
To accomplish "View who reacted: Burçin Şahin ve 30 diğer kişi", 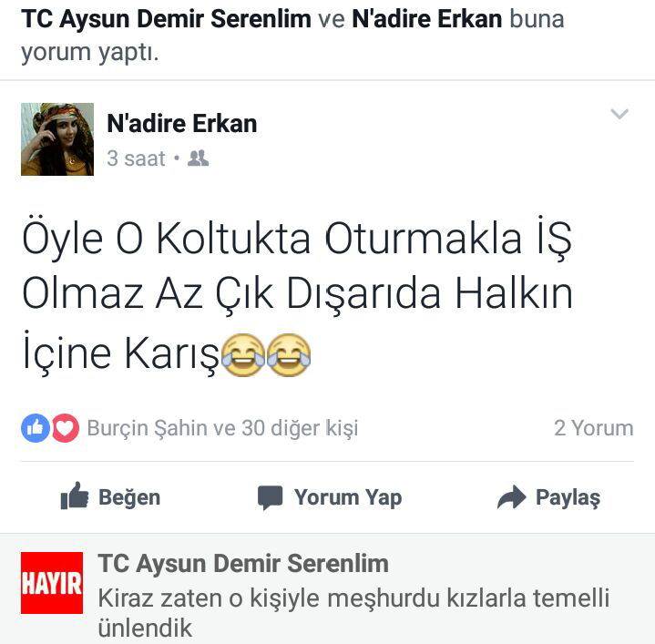I will click(x=222, y=428).
